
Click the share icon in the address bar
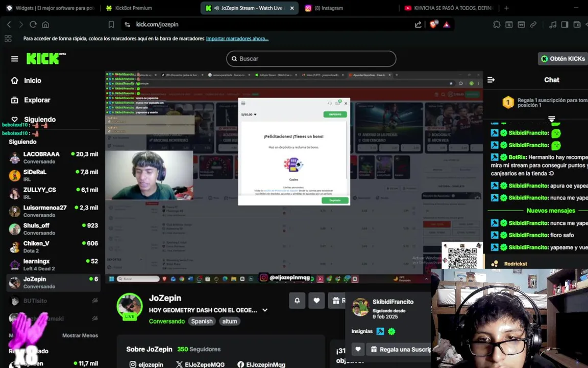(418, 25)
